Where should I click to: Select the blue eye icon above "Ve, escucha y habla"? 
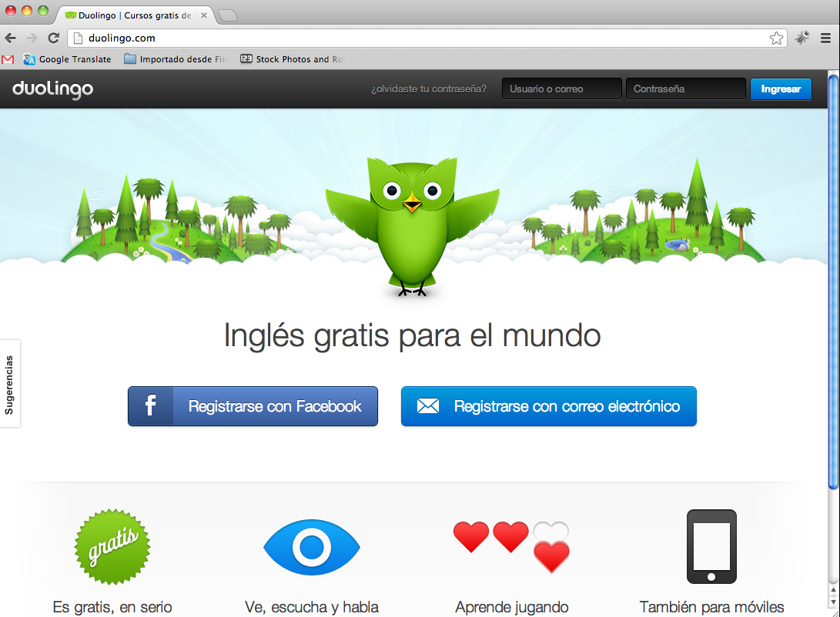click(x=311, y=547)
